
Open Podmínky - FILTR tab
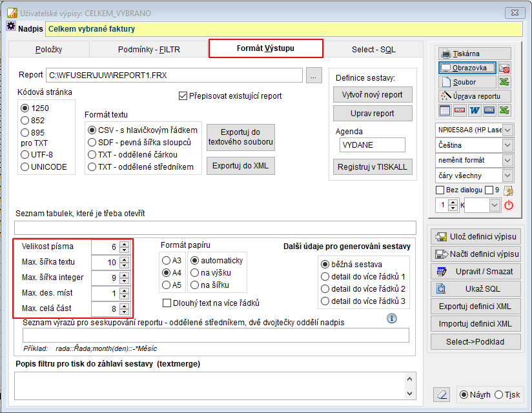click(149, 50)
